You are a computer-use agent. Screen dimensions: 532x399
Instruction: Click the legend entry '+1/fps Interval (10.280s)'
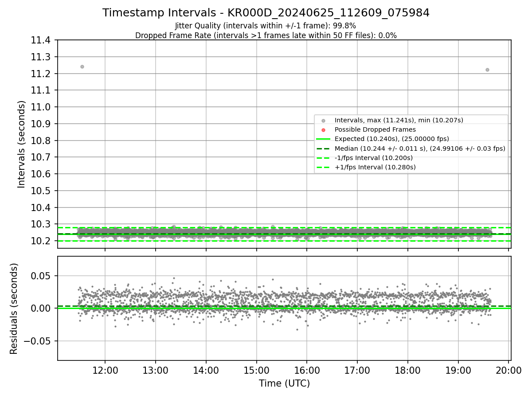pyautogui.click(x=375, y=167)
